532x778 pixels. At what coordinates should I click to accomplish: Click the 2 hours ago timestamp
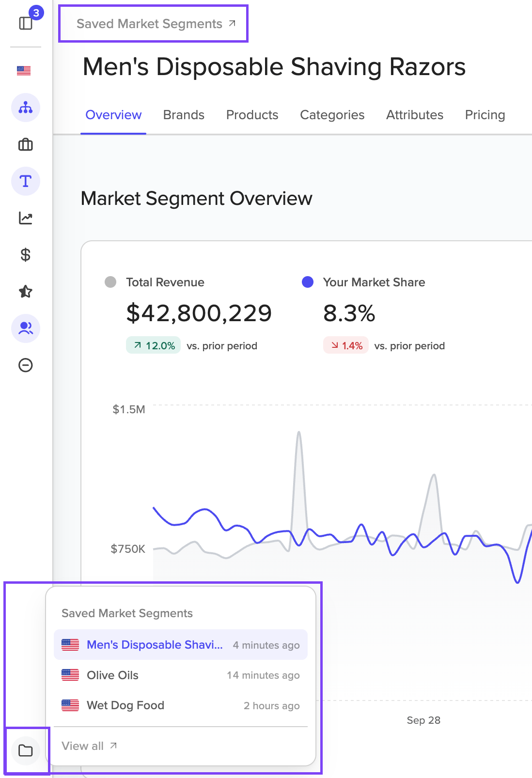[x=271, y=705]
